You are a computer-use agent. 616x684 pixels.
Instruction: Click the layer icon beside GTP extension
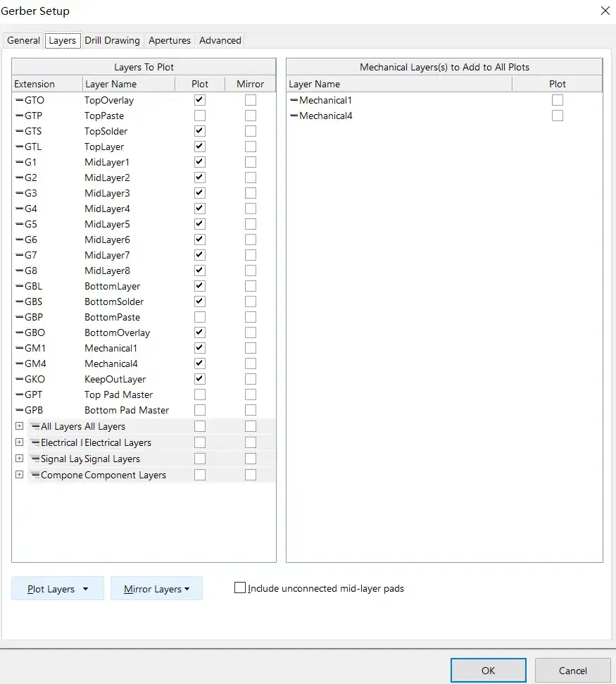(19, 116)
